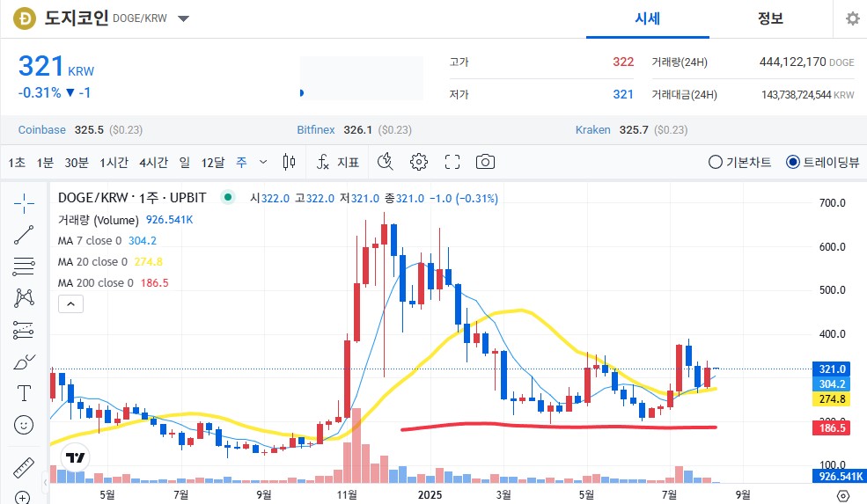Toggle fullscreen chart mode
The height and width of the screenshot is (504, 867).
coord(452,162)
